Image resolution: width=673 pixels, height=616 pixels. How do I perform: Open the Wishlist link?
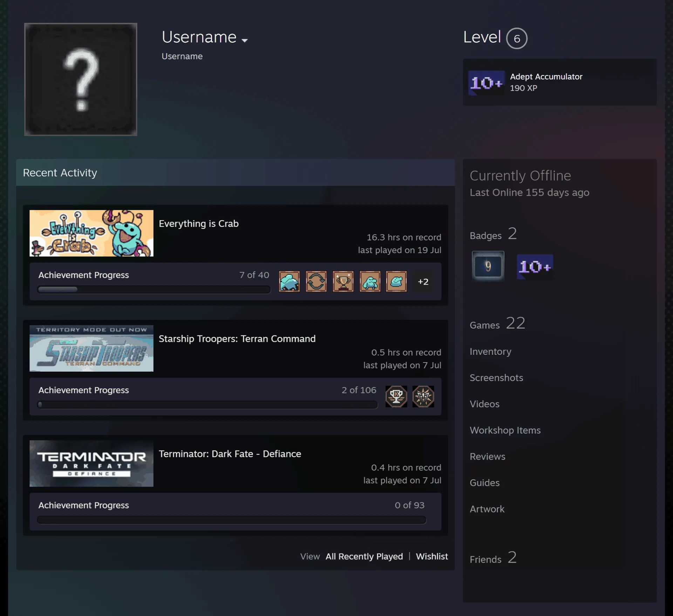432,556
